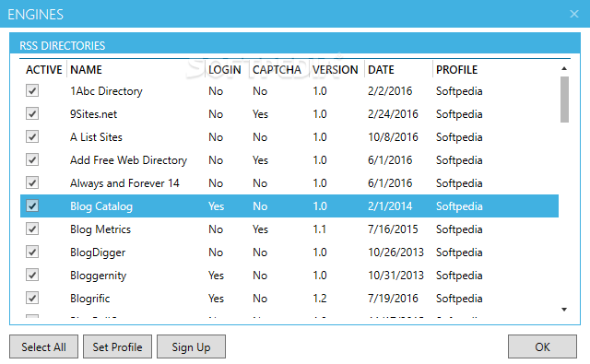Click Softpedia profile in the BlogDigger row
Image resolution: width=590 pixels, height=364 pixels.
point(459,252)
